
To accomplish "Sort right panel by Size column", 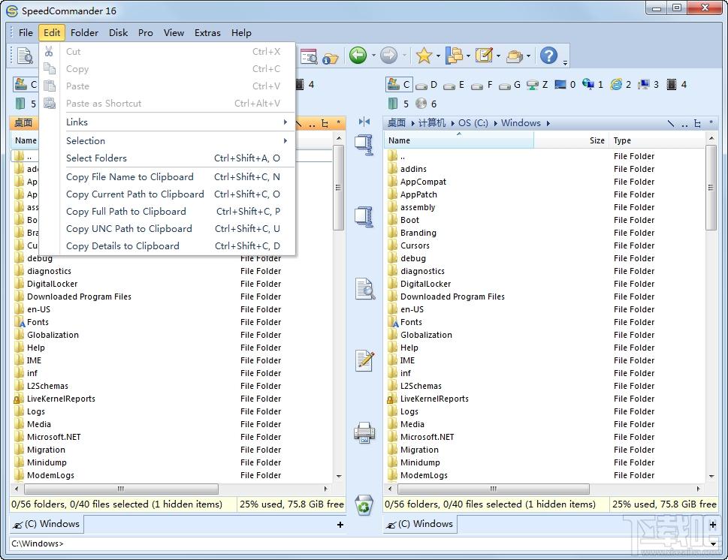I will 597,140.
